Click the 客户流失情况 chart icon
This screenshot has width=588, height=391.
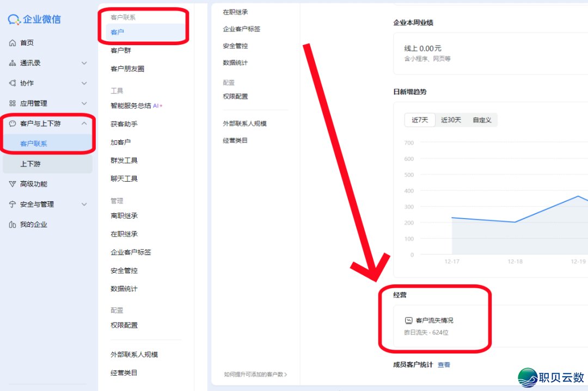pyautogui.click(x=408, y=321)
